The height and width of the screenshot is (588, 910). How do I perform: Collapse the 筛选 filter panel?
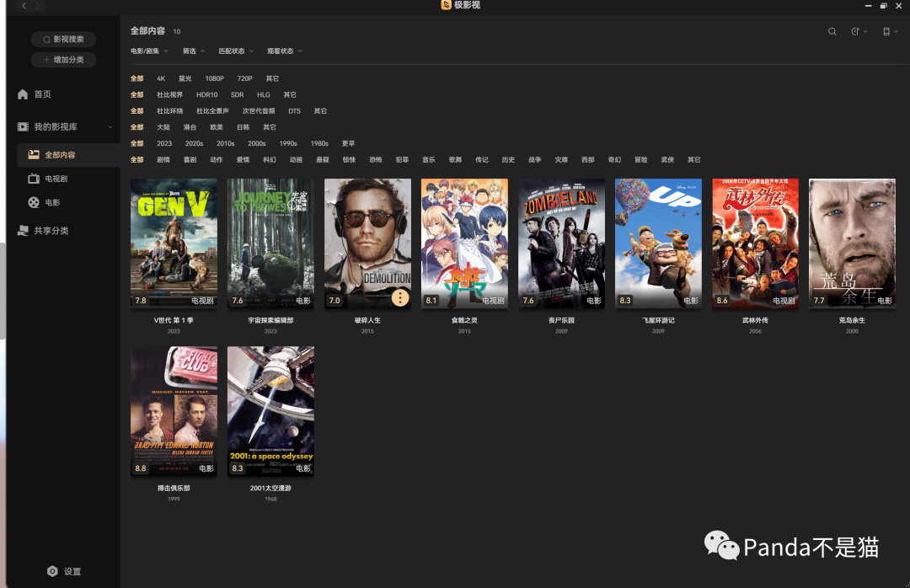click(x=194, y=51)
